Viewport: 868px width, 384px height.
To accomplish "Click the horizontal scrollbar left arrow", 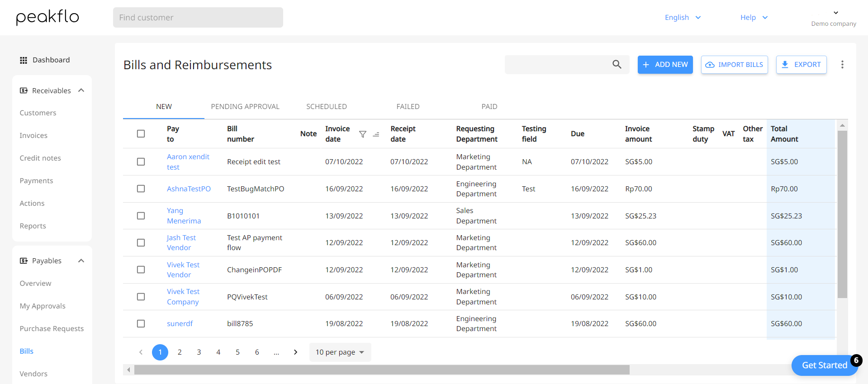I will [x=128, y=370].
